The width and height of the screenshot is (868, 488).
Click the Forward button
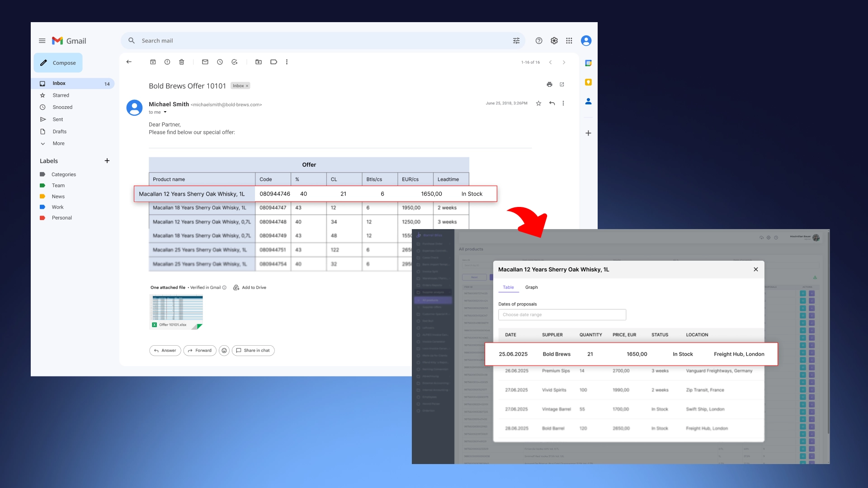pyautogui.click(x=199, y=351)
